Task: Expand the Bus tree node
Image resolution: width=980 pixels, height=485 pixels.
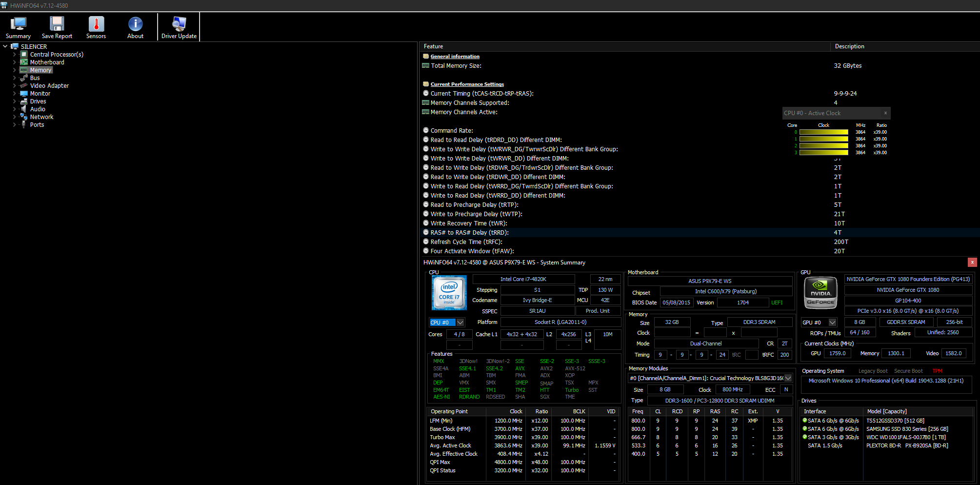Action: pyautogui.click(x=15, y=78)
